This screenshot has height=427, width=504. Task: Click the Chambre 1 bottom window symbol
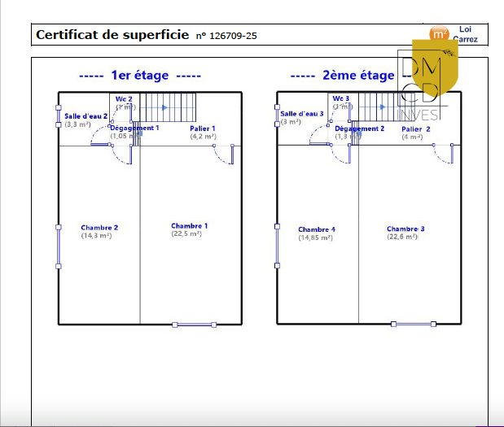(x=195, y=325)
